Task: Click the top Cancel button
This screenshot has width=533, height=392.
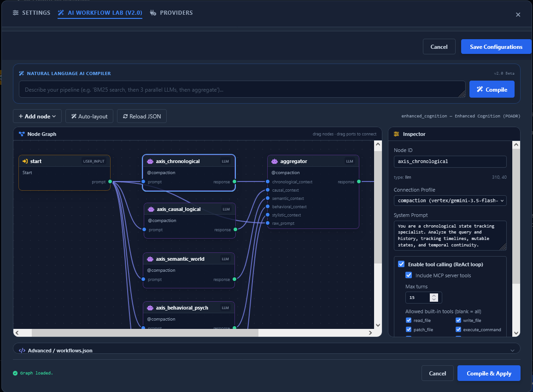Action: [x=439, y=47]
